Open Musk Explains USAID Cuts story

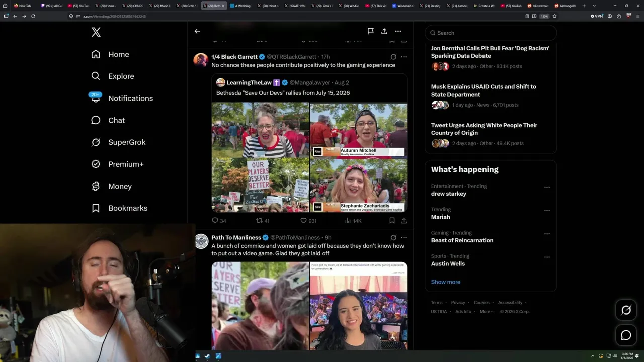(491, 96)
